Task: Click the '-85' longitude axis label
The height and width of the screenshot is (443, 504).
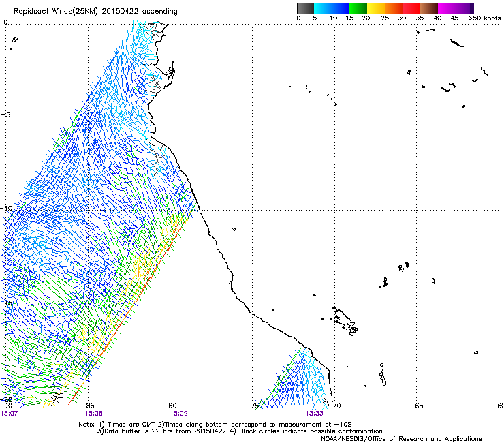Action: click(x=88, y=406)
